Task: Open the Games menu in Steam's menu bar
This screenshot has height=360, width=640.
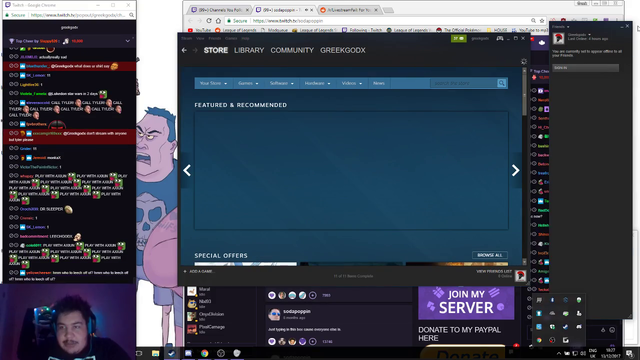Action: point(231,38)
